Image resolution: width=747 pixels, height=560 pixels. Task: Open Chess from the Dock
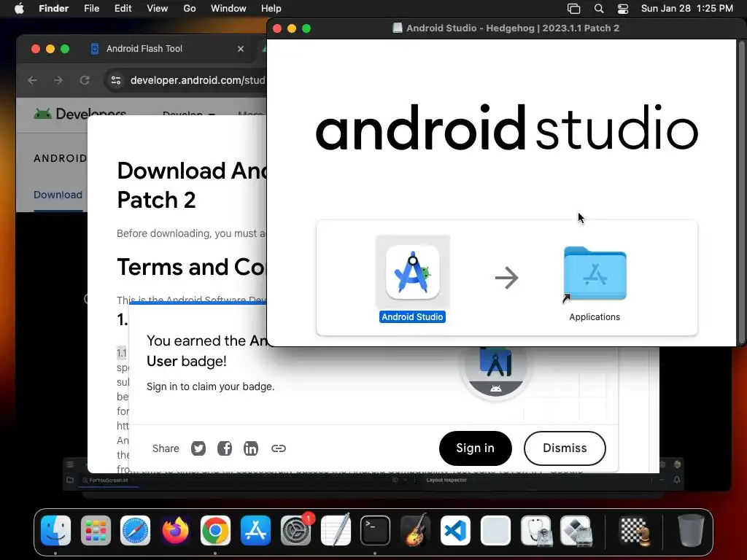(635, 531)
